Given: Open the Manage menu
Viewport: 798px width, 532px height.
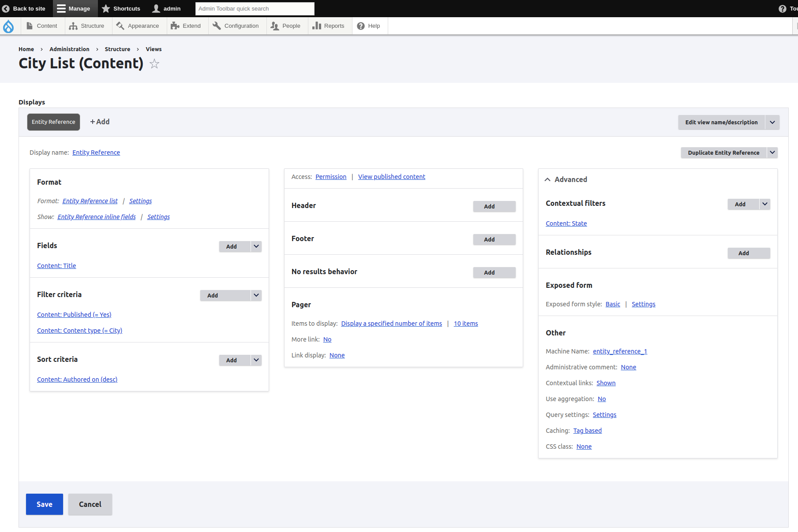Looking at the screenshot, I should coord(75,8).
